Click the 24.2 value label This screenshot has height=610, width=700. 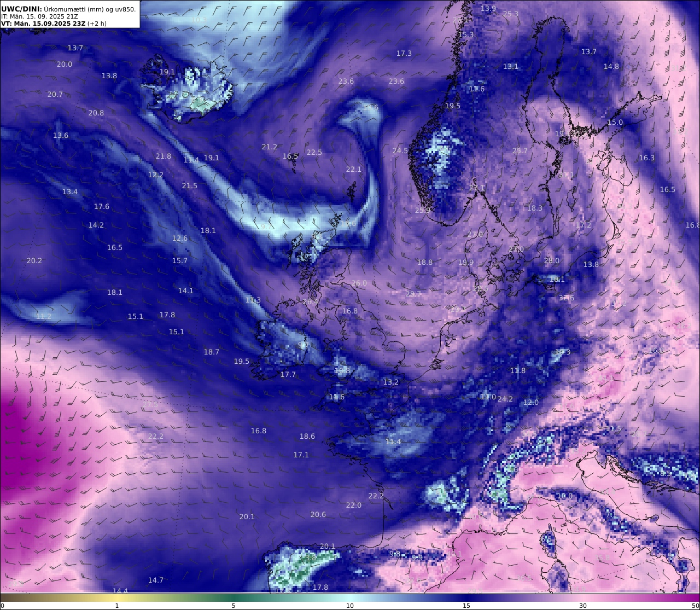pos(505,399)
